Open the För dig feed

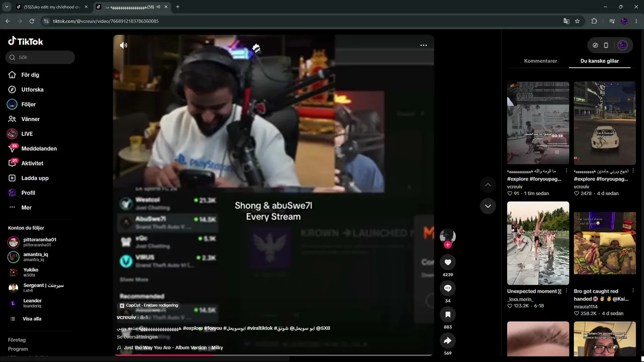pyautogui.click(x=30, y=75)
